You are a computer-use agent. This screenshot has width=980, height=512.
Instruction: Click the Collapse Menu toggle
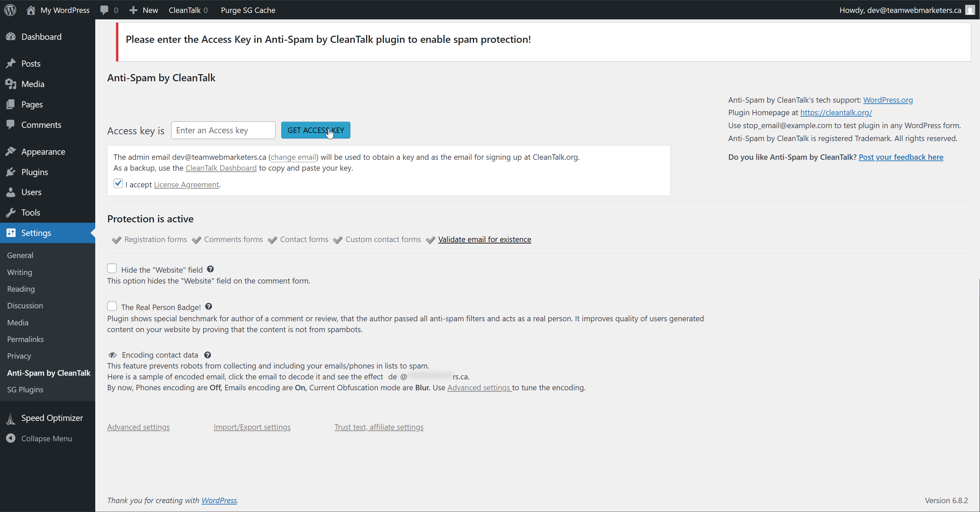46,438
